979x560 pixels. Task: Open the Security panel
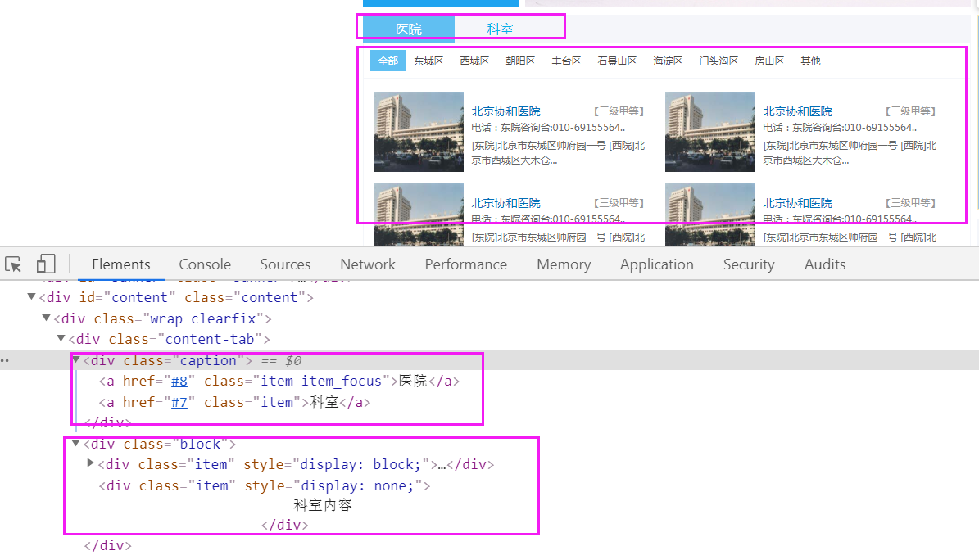[748, 264]
